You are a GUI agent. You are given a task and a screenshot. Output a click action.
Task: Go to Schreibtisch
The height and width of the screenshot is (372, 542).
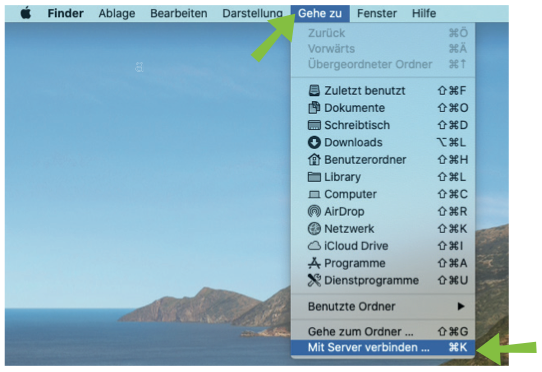pos(383,125)
